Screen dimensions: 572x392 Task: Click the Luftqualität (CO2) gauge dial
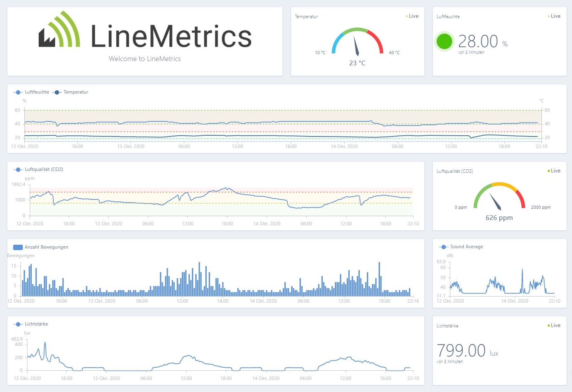click(499, 196)
